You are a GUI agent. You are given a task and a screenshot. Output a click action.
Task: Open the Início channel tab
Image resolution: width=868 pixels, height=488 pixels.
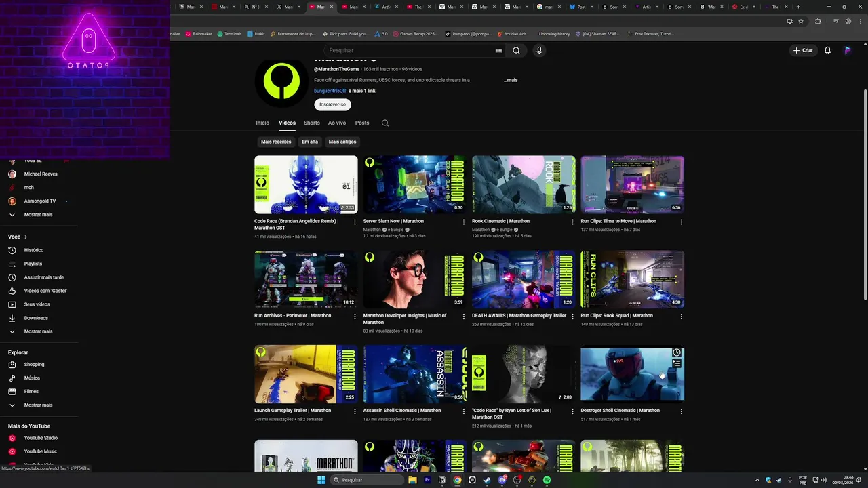(x=262, y=123)
